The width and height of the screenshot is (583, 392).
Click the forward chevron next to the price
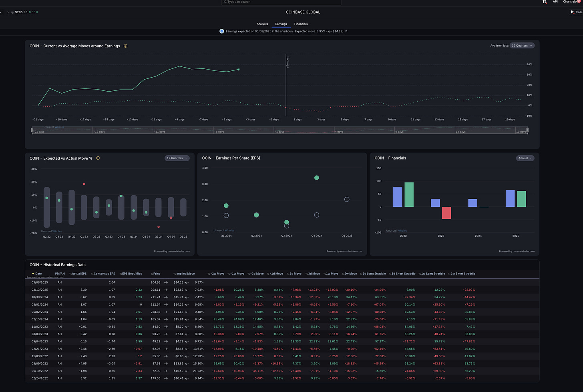pos(8,12)
